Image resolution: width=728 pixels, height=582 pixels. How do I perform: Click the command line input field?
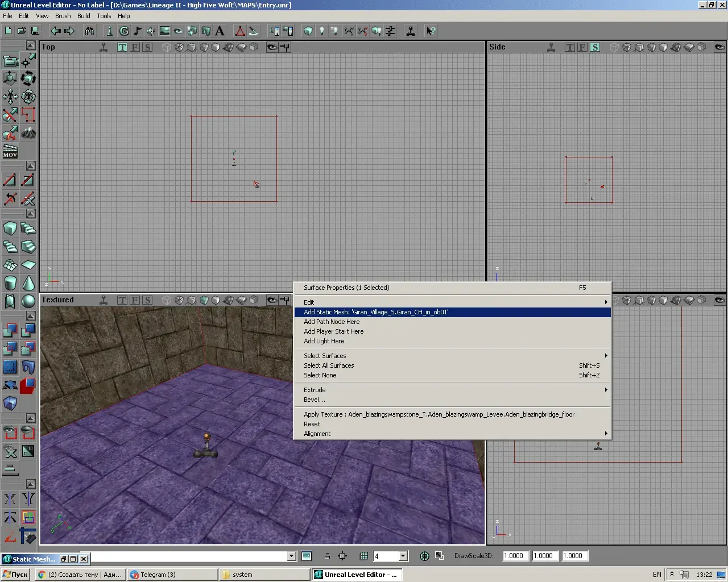click(x=189, y=556)
